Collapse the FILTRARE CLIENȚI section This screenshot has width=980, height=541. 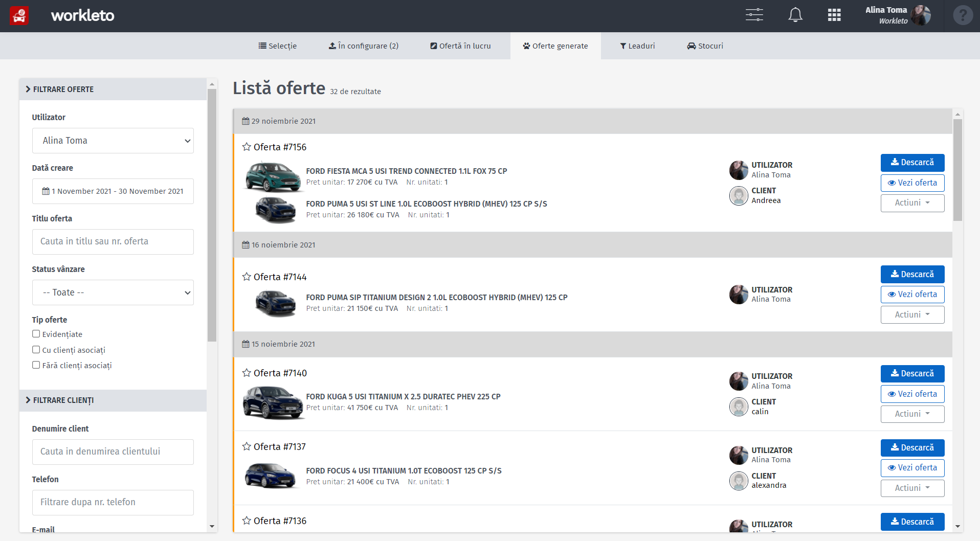click(113, 400)
